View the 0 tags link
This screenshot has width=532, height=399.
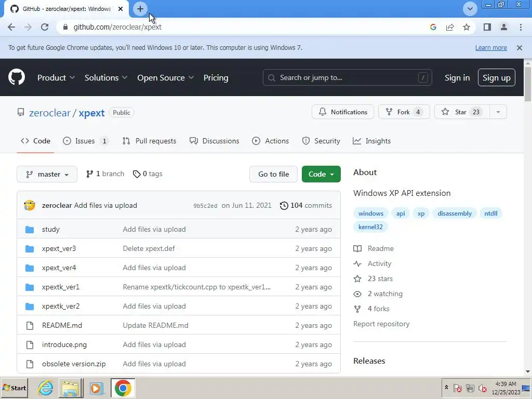click(x=148, y=174)
